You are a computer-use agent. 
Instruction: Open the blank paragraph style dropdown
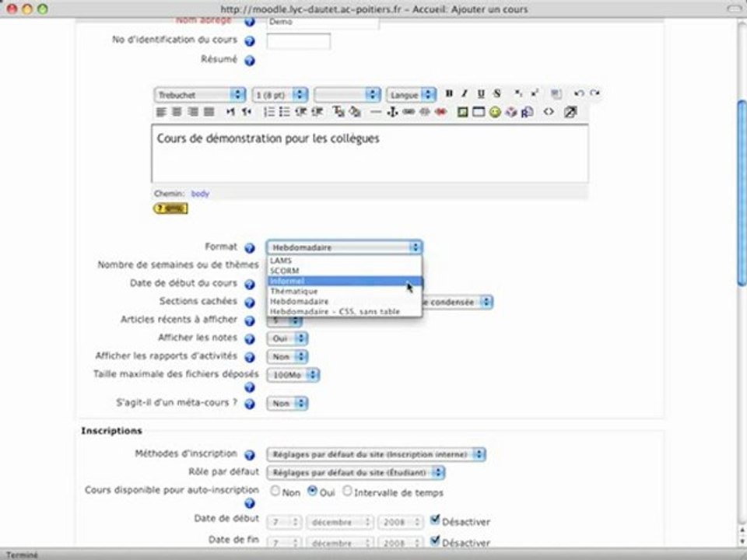pos(347,95)
